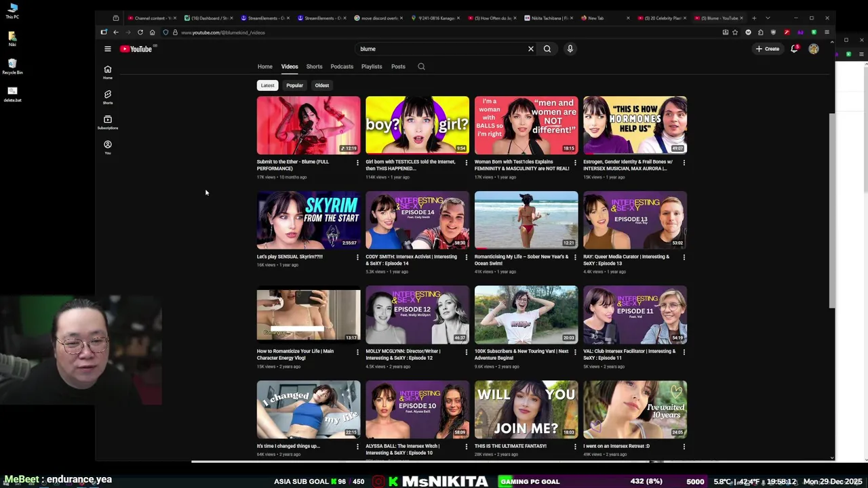This screenshot has height=488, width=868.
Task: Open options for Submit to the Ether video
Action: pos(357,163)
